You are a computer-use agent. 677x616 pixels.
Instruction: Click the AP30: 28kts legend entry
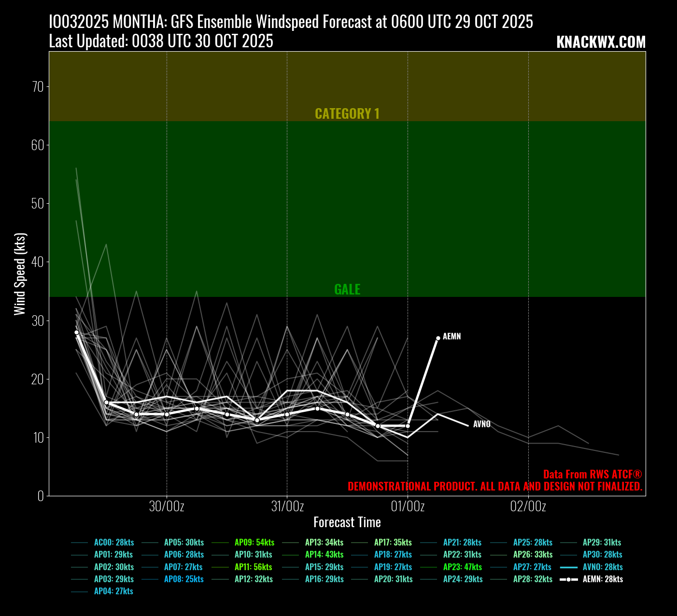[602, 554]
